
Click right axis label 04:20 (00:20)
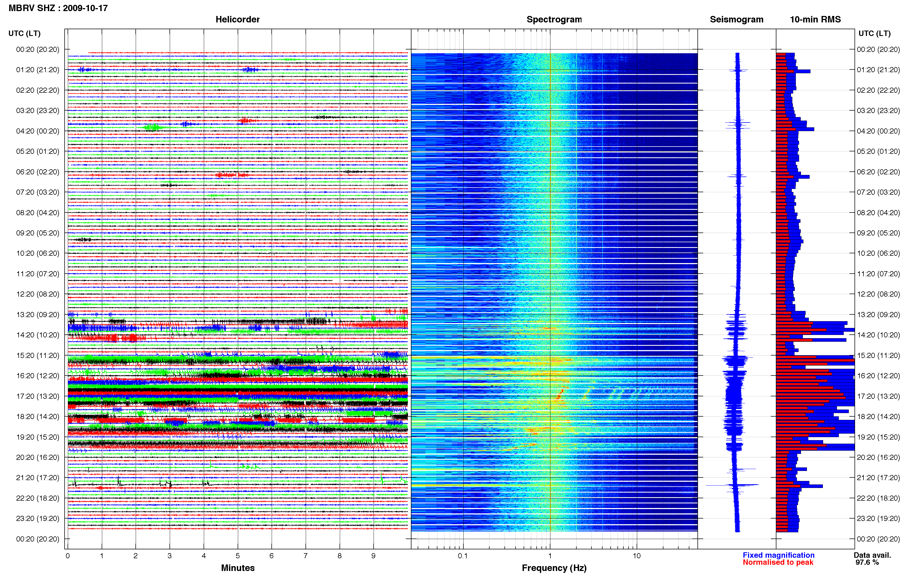pos(878,131)
